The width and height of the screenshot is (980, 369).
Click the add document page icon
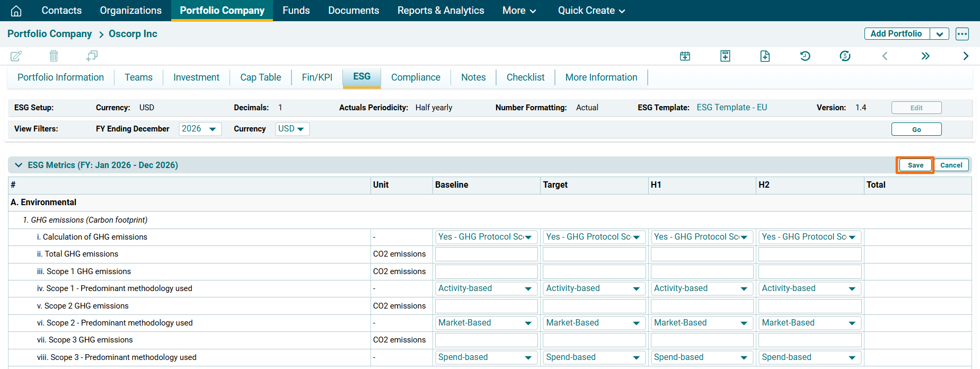pyautogui.click(x=765, y=56)
